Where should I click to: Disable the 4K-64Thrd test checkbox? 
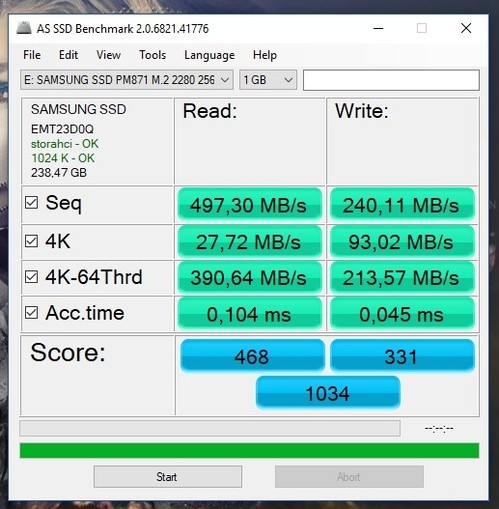(x=31, y=277)
